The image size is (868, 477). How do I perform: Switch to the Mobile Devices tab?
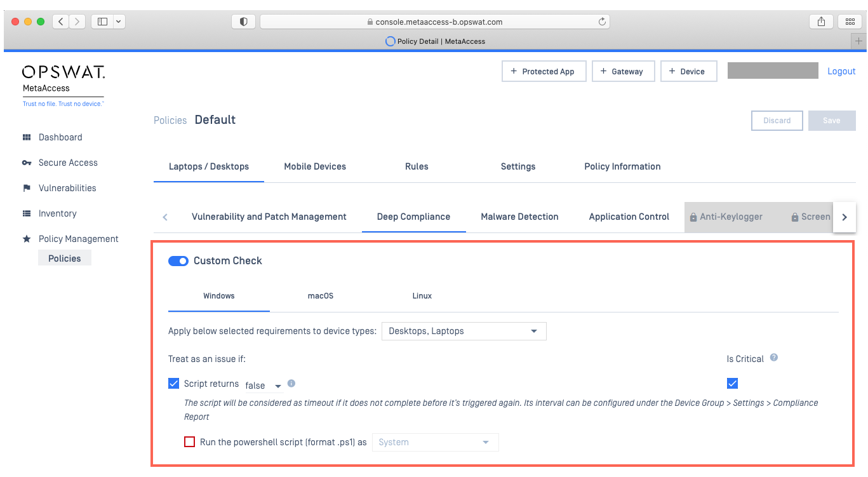(x=315, y=166)
